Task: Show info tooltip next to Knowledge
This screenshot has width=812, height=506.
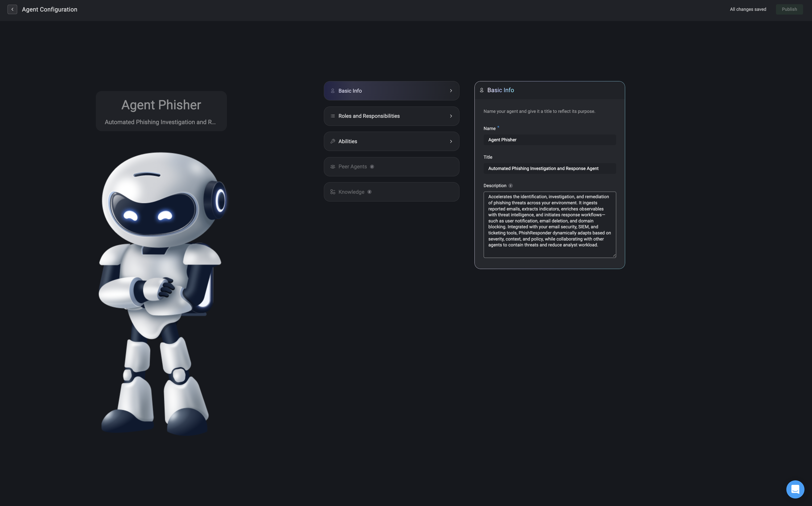Action: click(x=370, y=192)
